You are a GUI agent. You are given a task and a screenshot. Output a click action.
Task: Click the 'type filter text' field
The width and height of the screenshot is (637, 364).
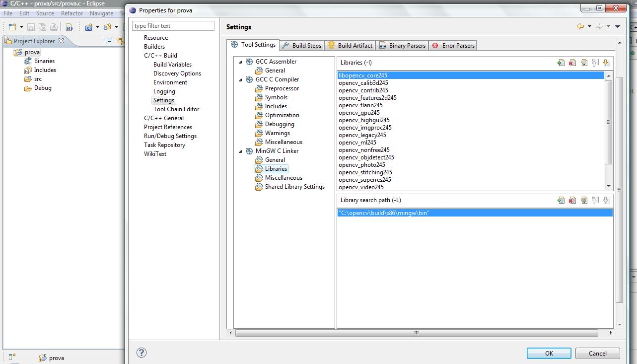click(x=173, y=26)
